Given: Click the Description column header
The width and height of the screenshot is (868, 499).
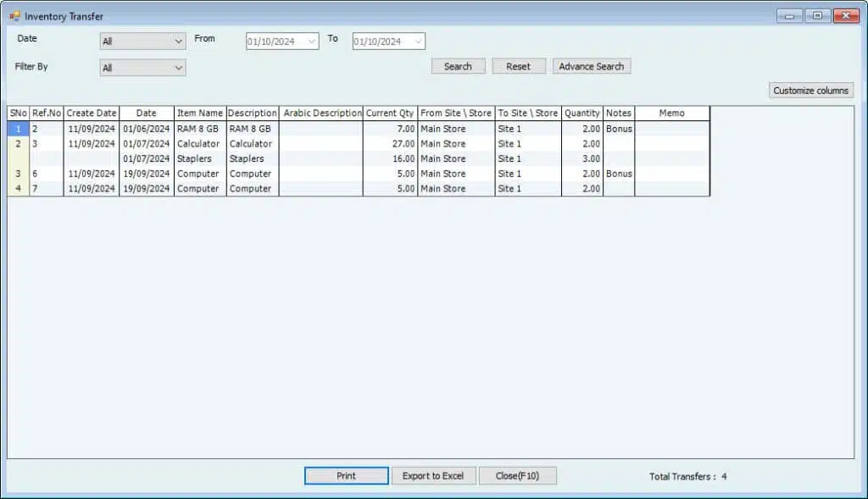Looking at the screenshot, I should (x=253, y=113).
